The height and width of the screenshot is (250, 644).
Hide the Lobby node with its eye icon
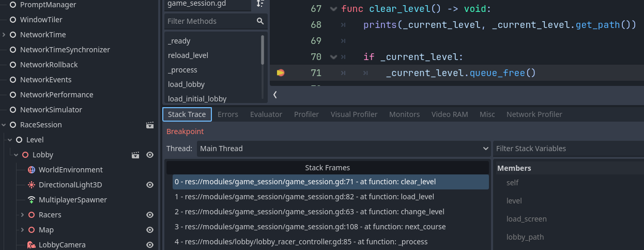point(150,155)
